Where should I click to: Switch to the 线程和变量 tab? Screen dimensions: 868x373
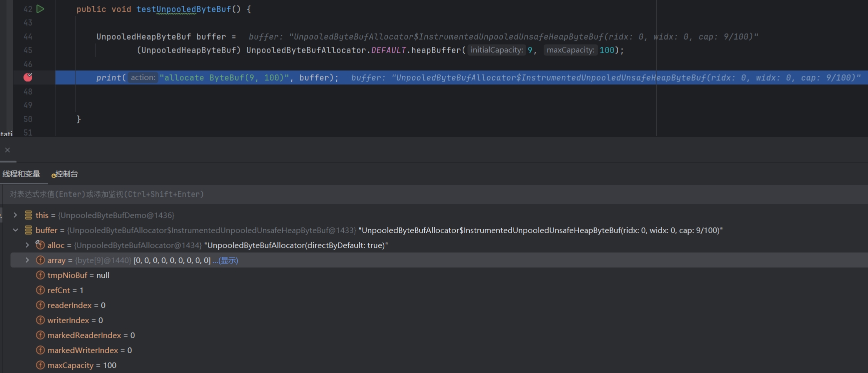click(21, 174)
